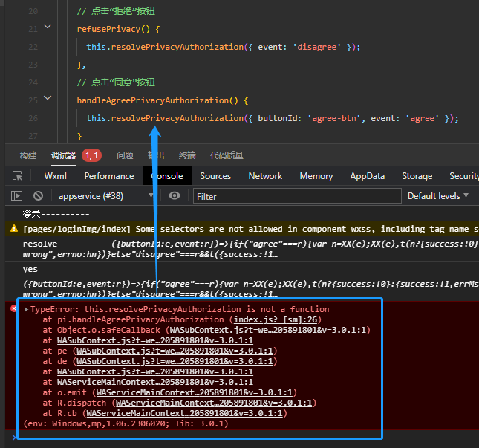Open the WAServiceMainContext link on the R.cb line
479x448 pixels.
tap(184, 413)
